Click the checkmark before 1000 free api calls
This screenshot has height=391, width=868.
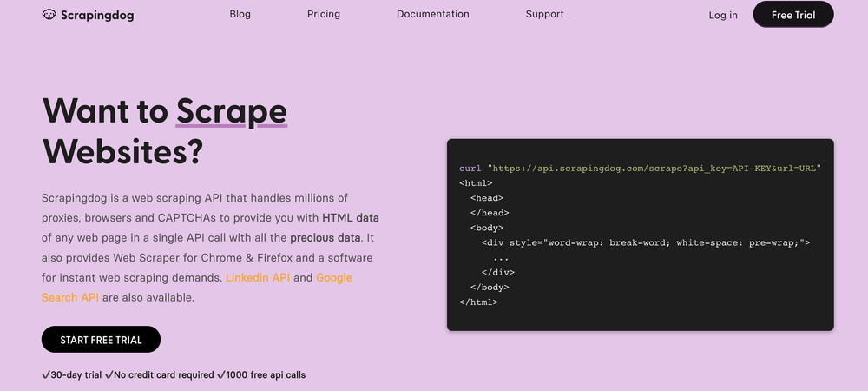[221, 375]
